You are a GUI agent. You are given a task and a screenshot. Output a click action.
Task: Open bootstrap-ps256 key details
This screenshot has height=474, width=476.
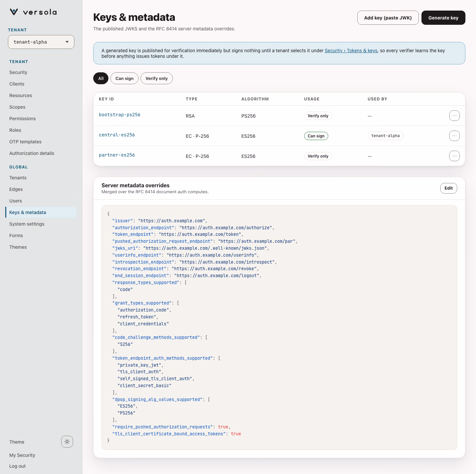click(120, 115)
